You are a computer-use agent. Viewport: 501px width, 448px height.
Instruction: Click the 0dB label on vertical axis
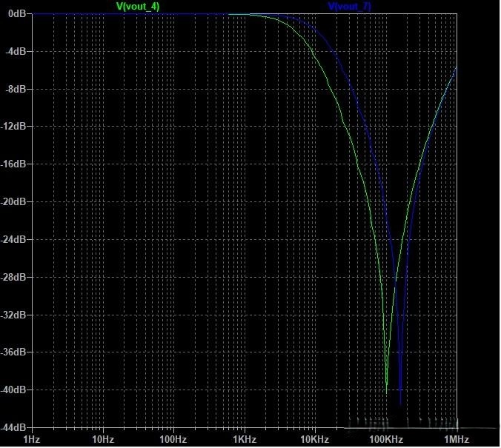[x=16, y=14]
